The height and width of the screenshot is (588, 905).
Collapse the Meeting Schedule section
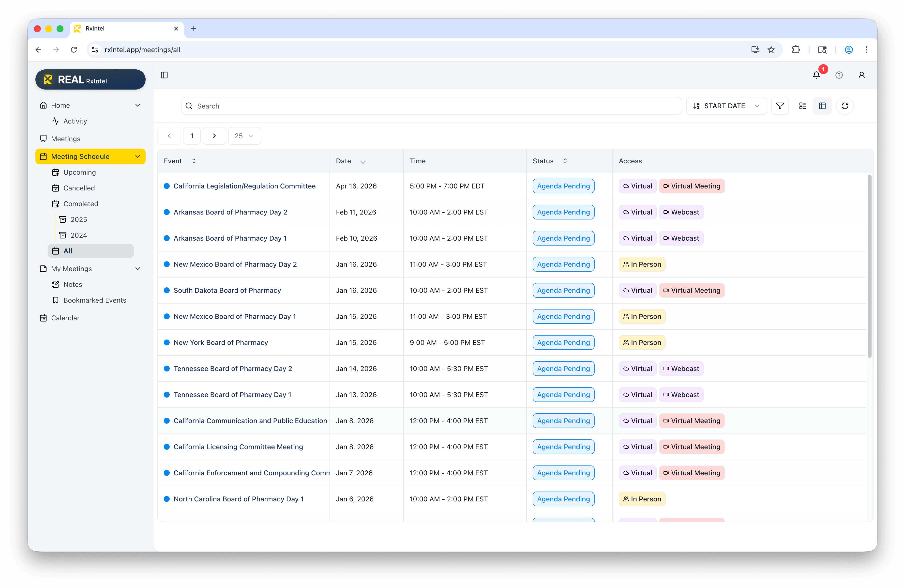[138, 156]
